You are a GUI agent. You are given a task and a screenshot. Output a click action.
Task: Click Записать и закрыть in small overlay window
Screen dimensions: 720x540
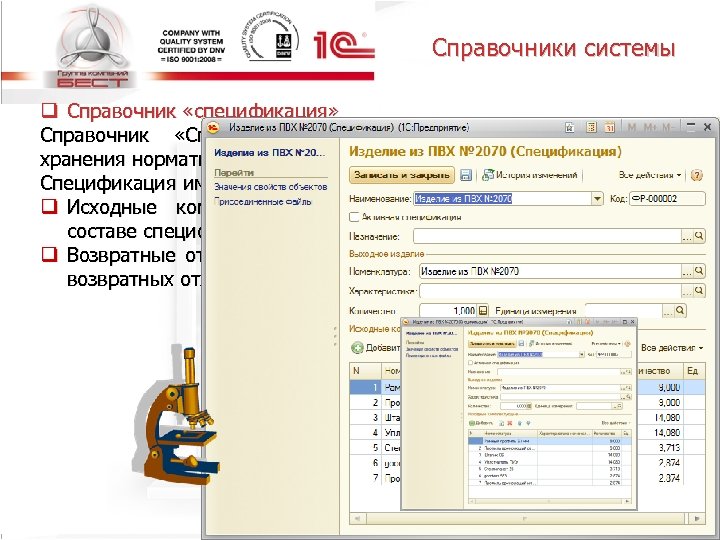tap(492, 343)
